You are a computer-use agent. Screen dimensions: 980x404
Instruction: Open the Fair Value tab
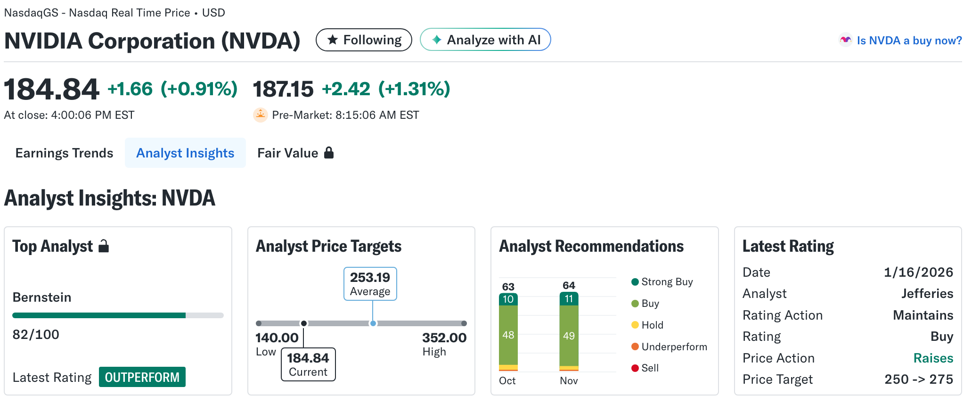295,153
